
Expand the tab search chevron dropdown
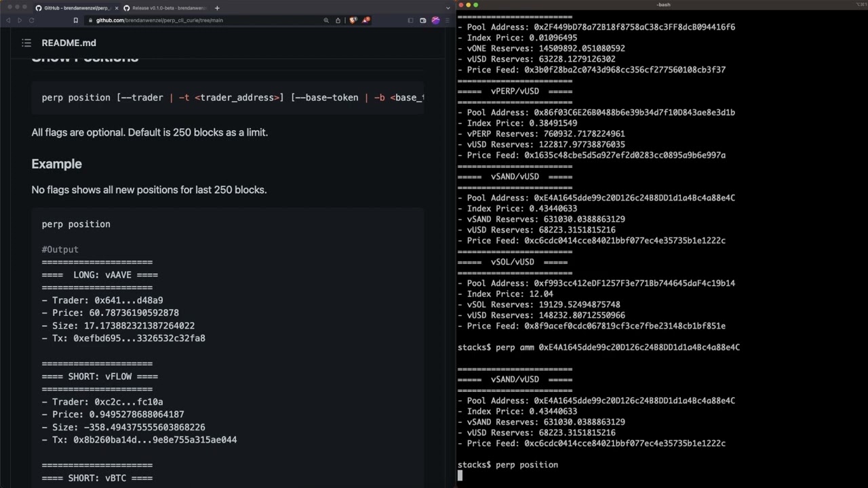[x=448, y=8]
